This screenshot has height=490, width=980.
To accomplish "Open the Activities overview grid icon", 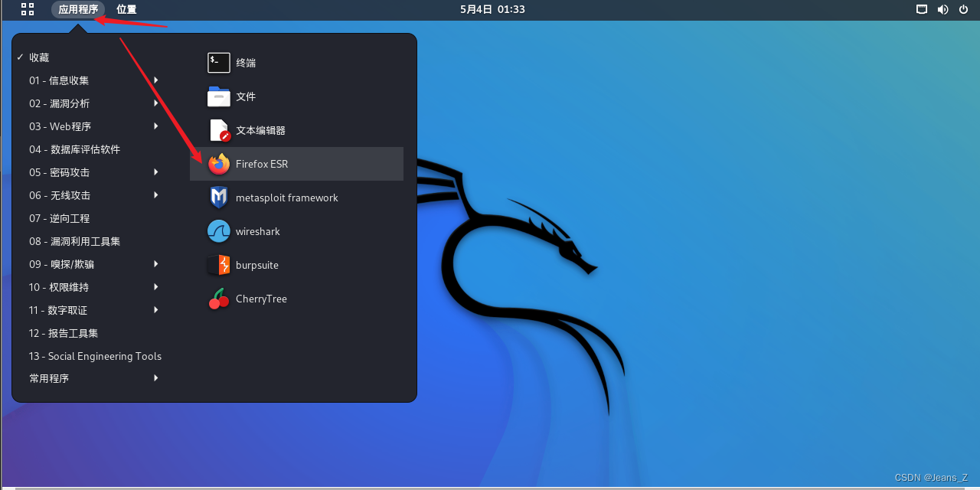I will click(28, 9).
